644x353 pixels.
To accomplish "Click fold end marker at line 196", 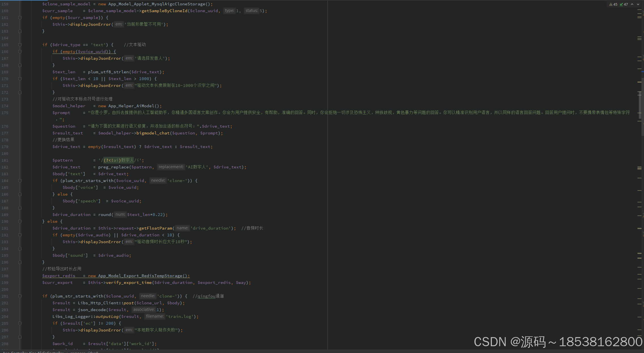I will (20, 262).
